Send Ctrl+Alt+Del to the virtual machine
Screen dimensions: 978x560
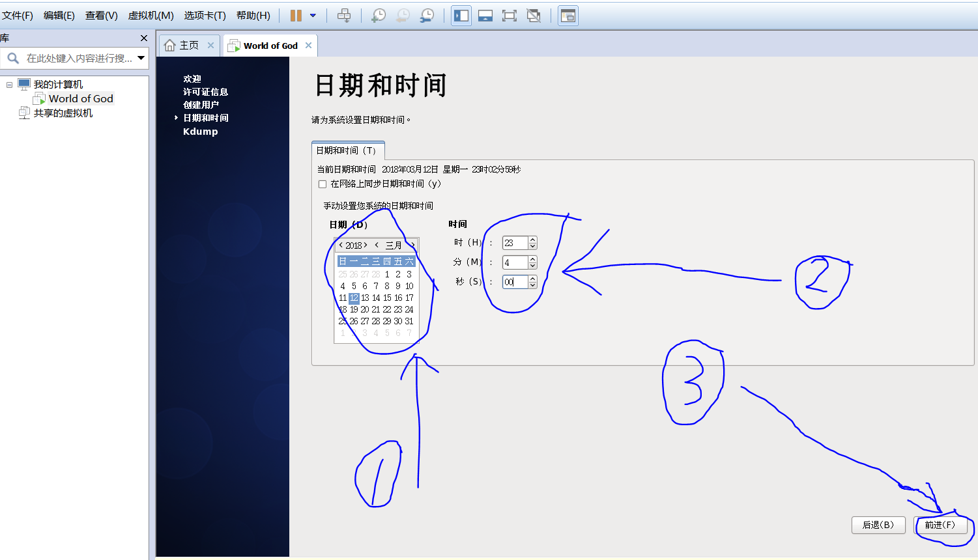344,16
